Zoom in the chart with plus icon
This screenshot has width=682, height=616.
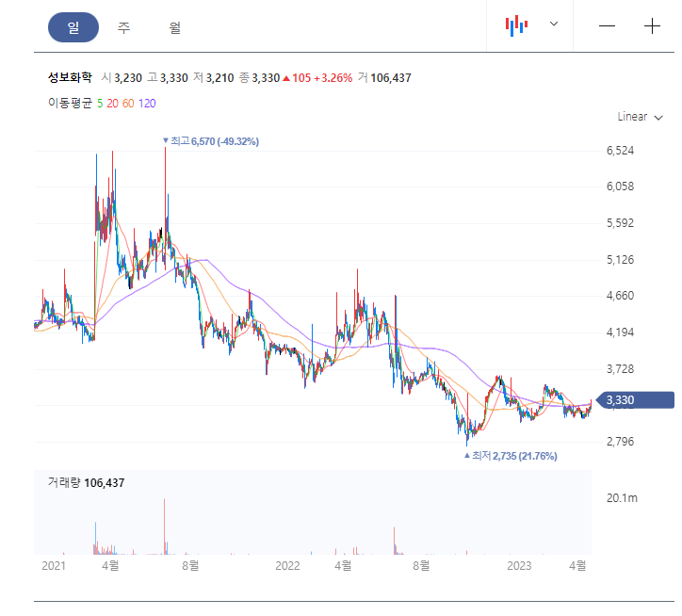click(x=652, y=26)
